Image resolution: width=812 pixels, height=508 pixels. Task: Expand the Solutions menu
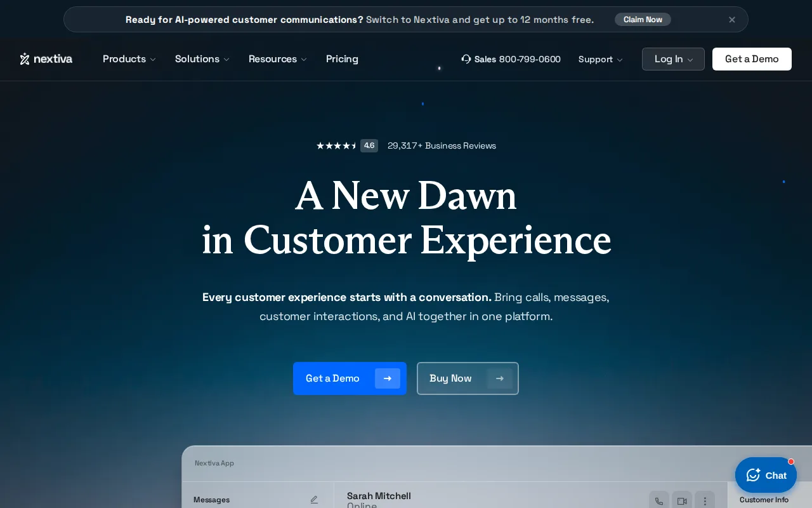click(x=202, y=59)
